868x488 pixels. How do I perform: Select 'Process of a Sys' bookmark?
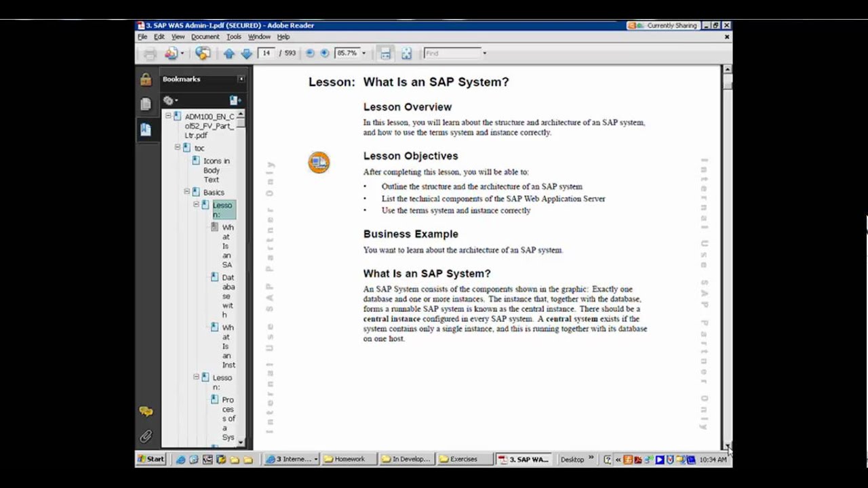tap(229, 419)
